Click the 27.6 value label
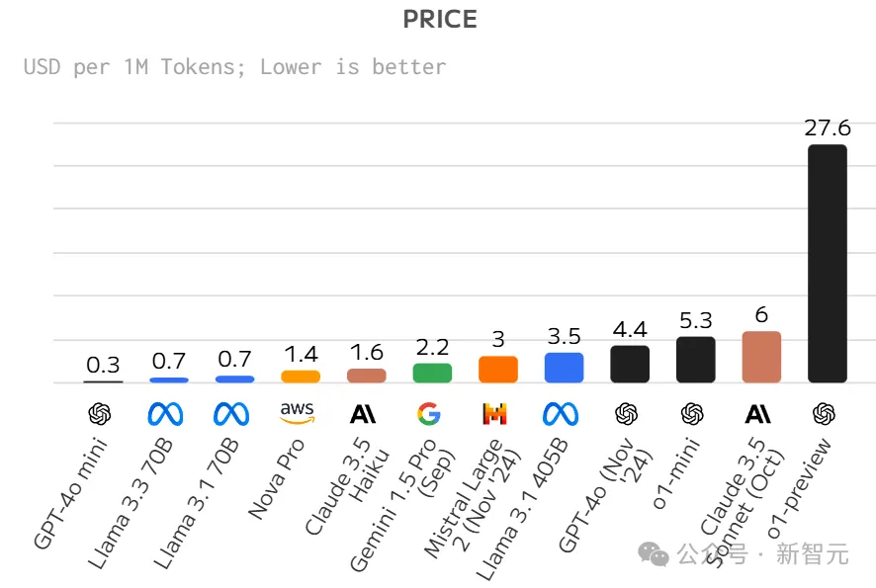The height and width of the screenshot is (588, 876). coord(828,127)
